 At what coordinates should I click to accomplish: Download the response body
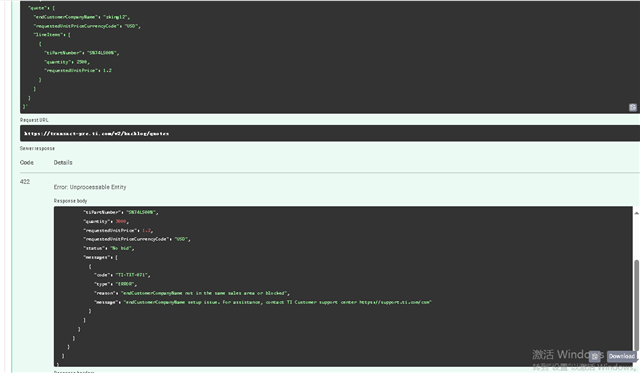point(622,356)
